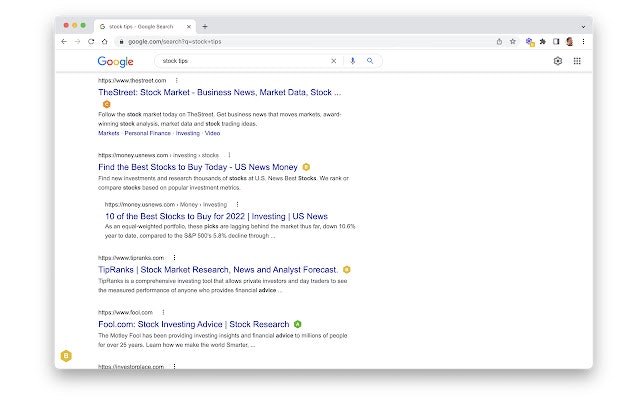
Task: Start voice search with microphone icon
Action: pyautogui.click(x=353, y=61)
